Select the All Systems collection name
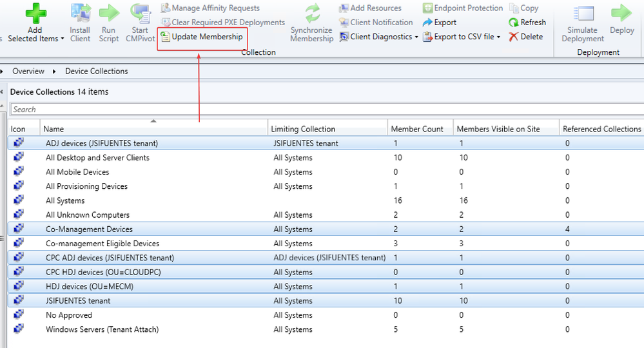This screenshot has height=348, width=644. 65,200
